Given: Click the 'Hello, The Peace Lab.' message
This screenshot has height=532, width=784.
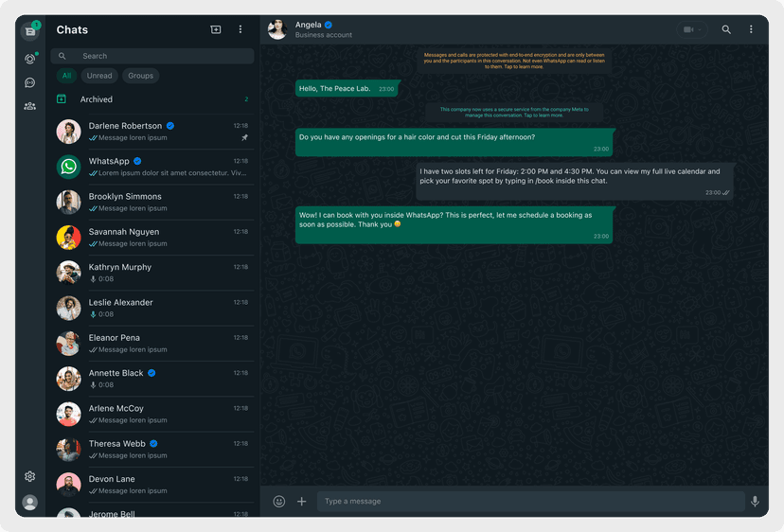Looking at the screenshot, I should (x=347, y=88).
